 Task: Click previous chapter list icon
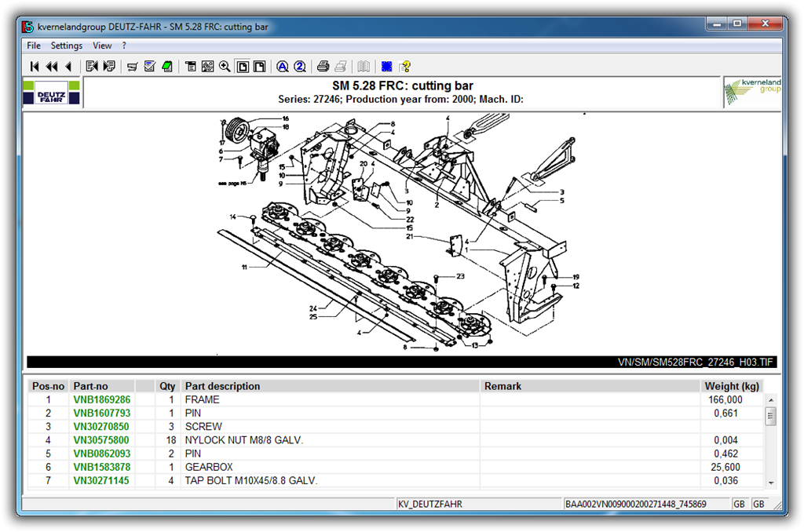tap(92, 66)
